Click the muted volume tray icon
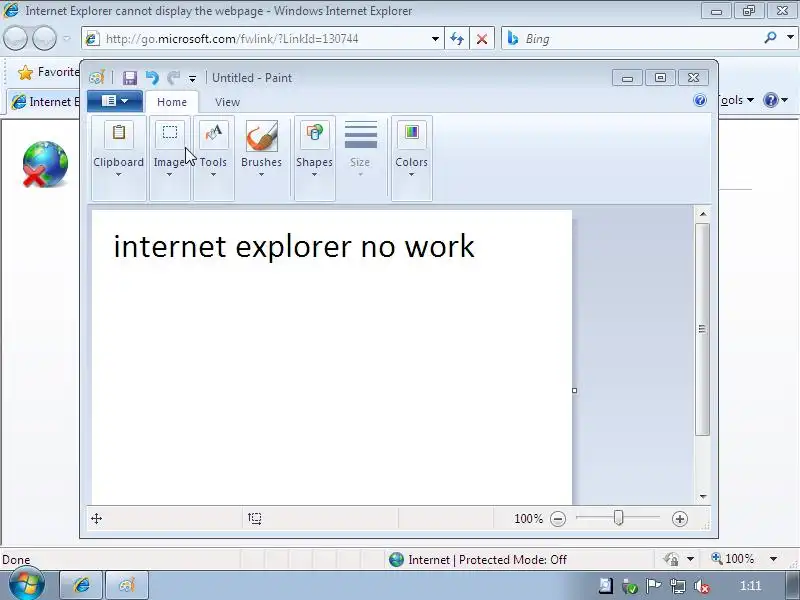The image size is (800, 600). tap(702, 586)
